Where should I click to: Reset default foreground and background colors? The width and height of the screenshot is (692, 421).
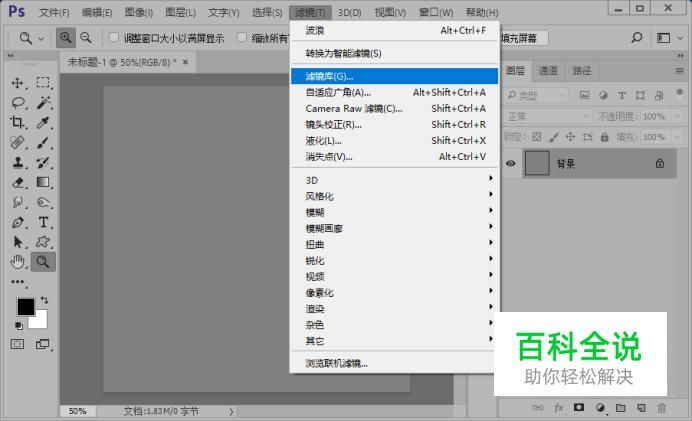click(19, 326)
